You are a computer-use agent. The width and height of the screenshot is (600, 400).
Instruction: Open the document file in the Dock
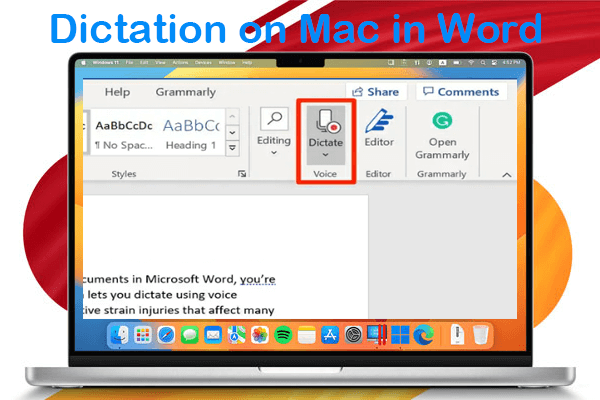[457, 335]
